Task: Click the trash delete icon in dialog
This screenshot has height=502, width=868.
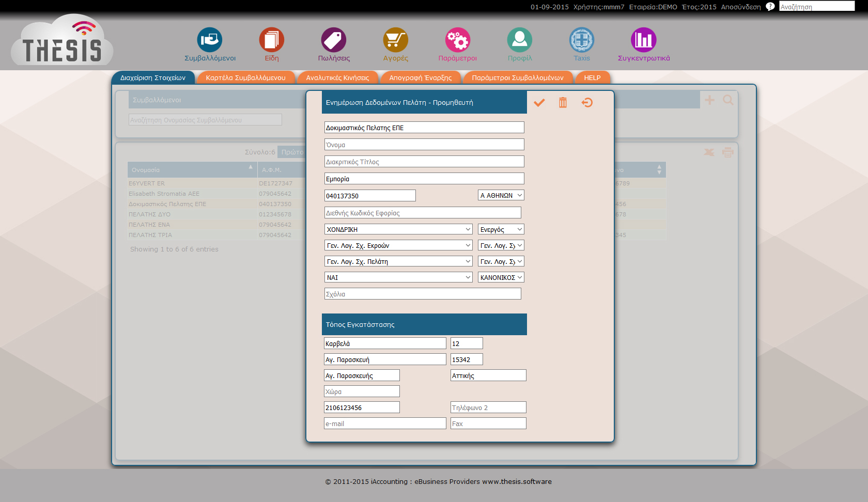Action: (x=563, y=103)
